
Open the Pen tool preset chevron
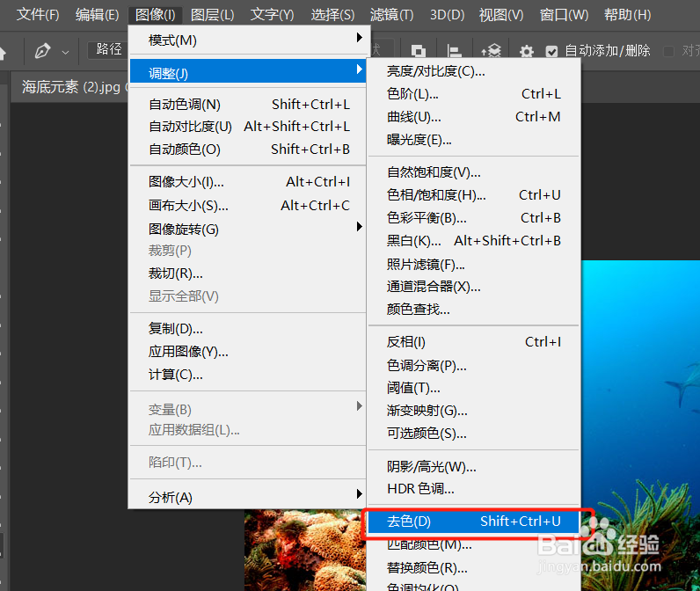pos(66,52)
